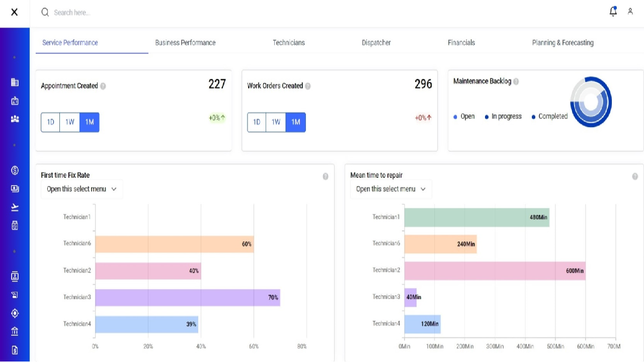Open notifications via the bell icon
Image resolution: width=644 pixels, height=362 pixels.
tap(613, 11)
